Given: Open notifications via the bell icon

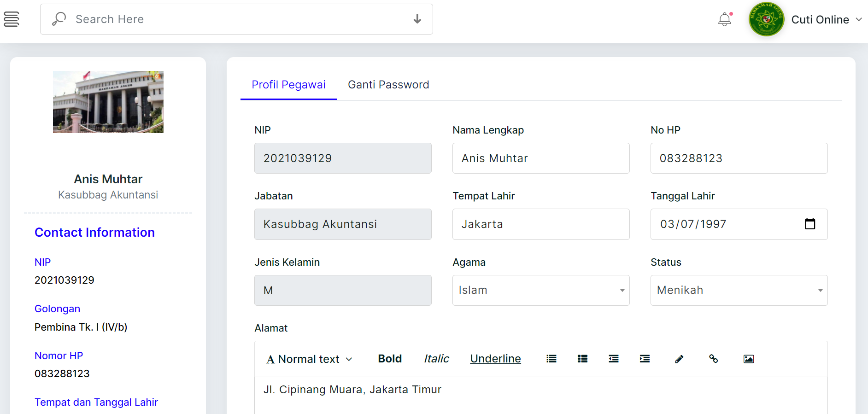Looking at the screenshot, I should point(724,19).
